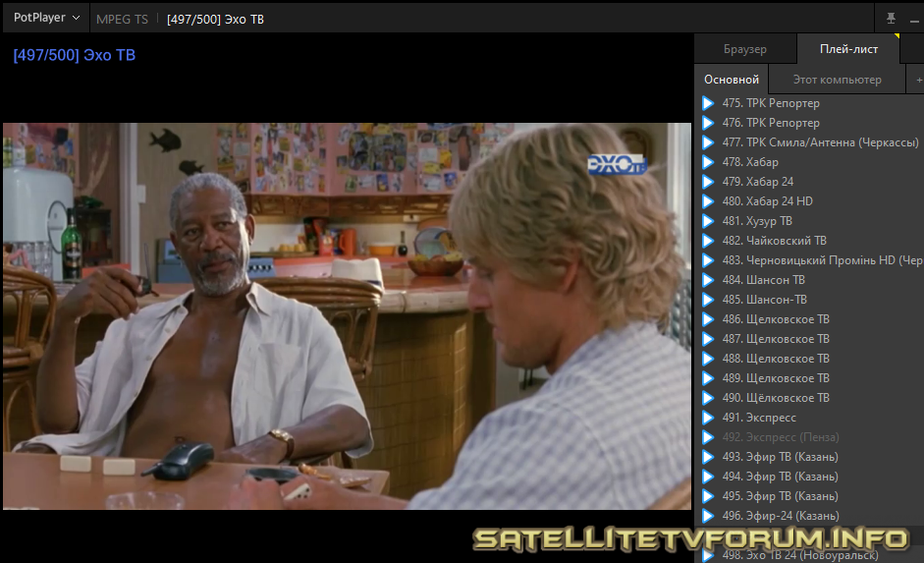
Task: Click play icon beside Хабар 24 HD
Action: (708, 201)
